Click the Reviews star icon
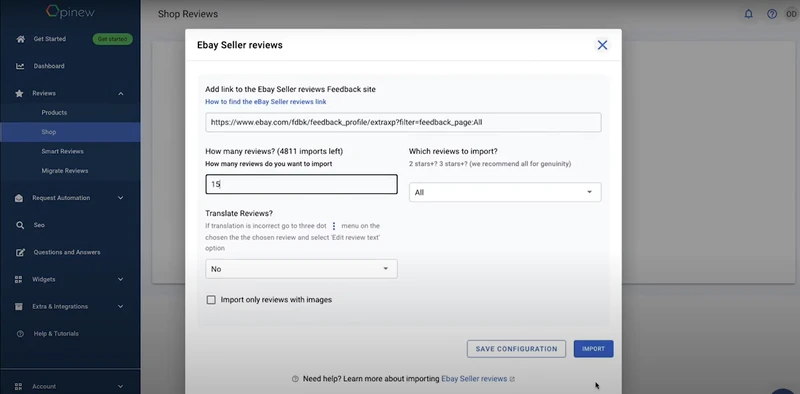 [x=19, y=93]
